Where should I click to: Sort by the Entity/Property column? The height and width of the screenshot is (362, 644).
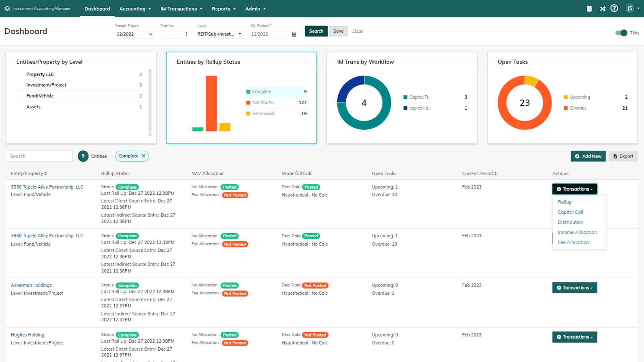pos(29,173)
